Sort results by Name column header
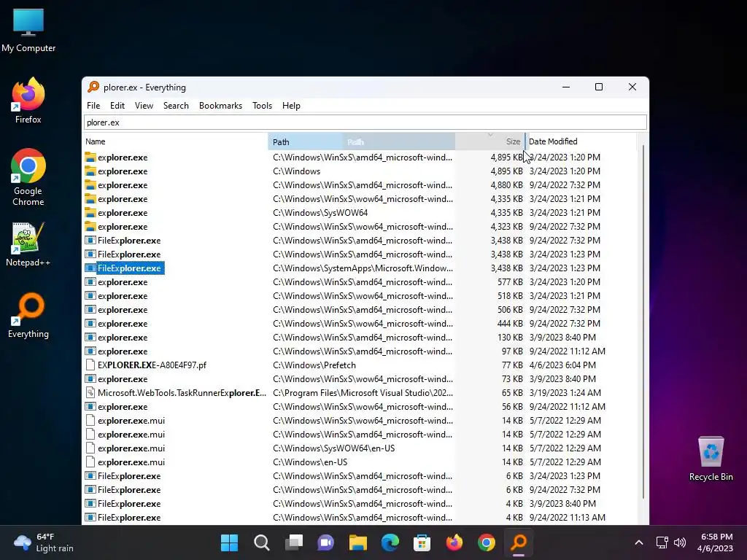Viewport: 747px width, 560px height. [175, 141]
